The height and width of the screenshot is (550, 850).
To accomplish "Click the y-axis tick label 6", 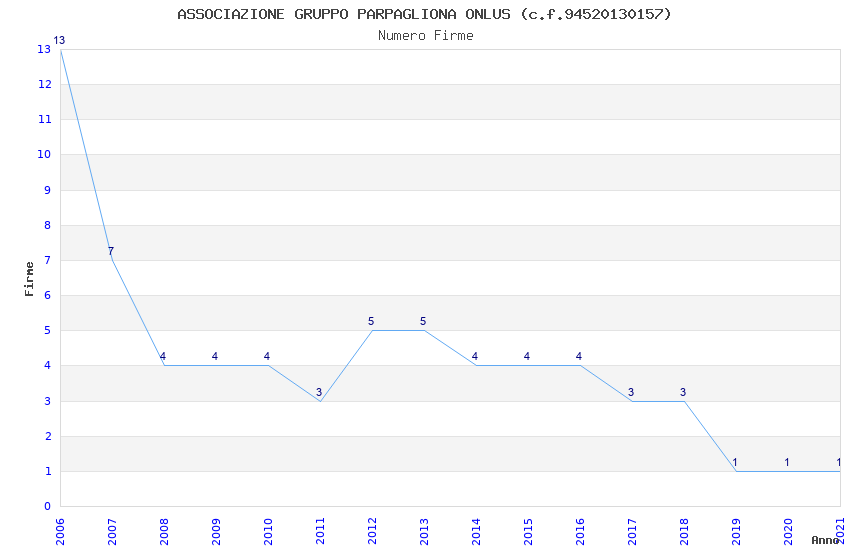I will pos(47,296).
